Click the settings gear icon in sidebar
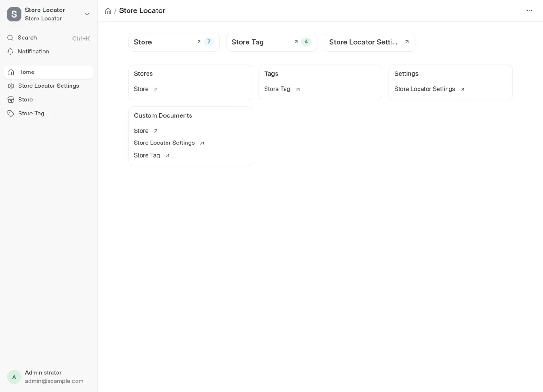543x392 pixels. [11, 86]
